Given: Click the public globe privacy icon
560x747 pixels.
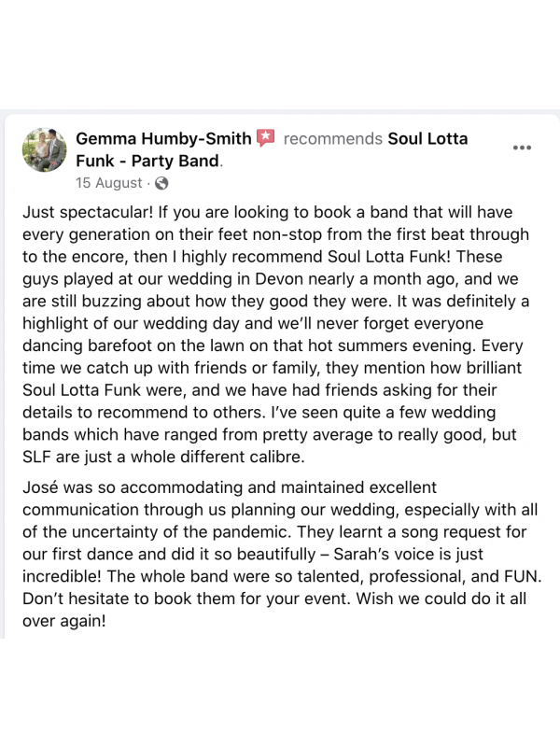Looking at the screenshot, I should click(162, 183).
